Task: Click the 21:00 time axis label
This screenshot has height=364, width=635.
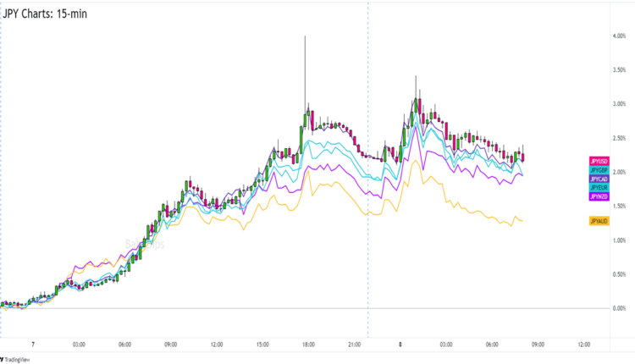Action: [x=354, y=345]
